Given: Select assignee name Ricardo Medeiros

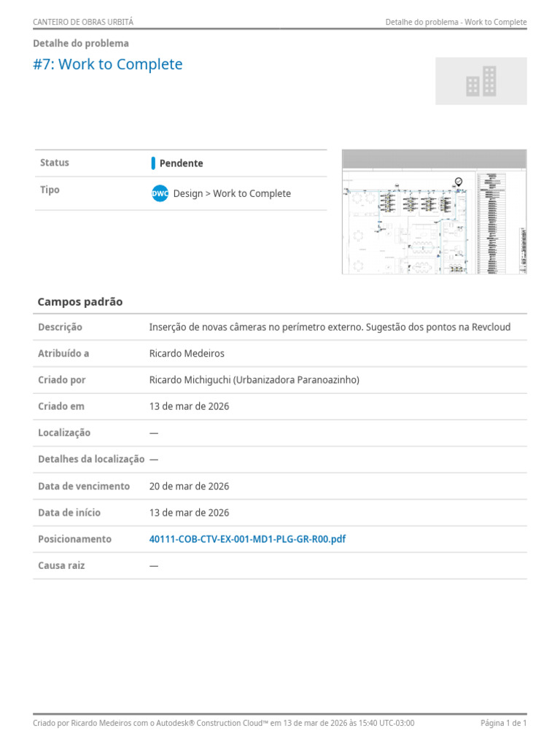Looking at the screenshot, I should click(187, 354).
